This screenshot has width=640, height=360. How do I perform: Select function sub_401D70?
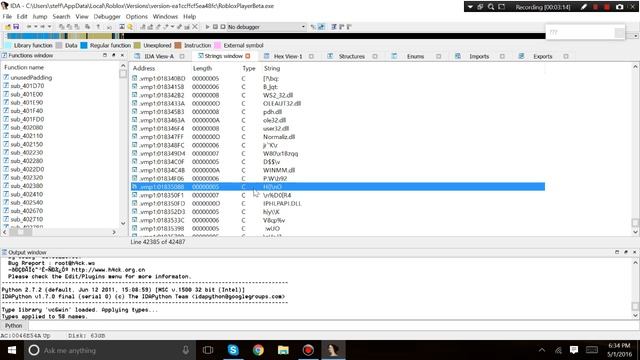click(27, 86)
